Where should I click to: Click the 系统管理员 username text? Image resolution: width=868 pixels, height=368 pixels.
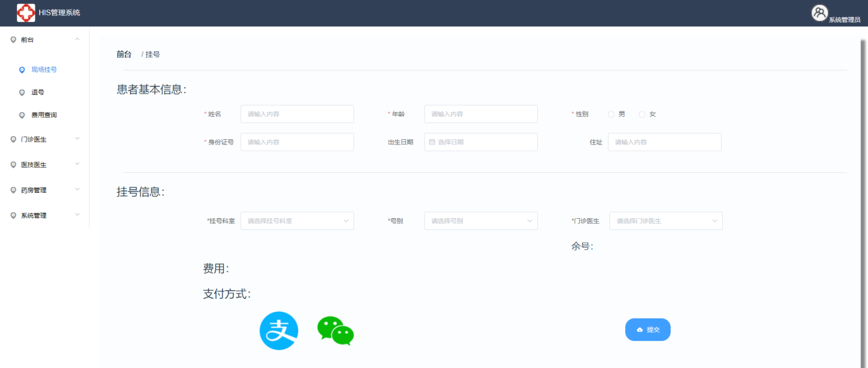click(844, 19)
